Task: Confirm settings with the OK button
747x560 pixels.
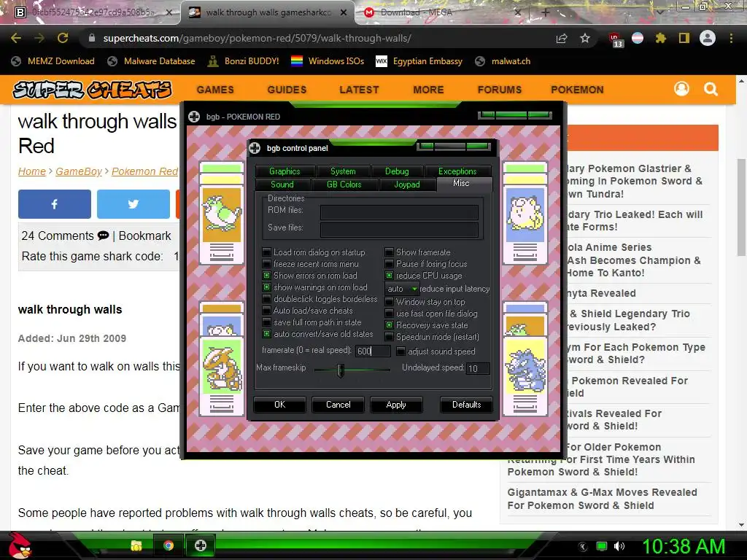Action: click(x=279, y=405)
